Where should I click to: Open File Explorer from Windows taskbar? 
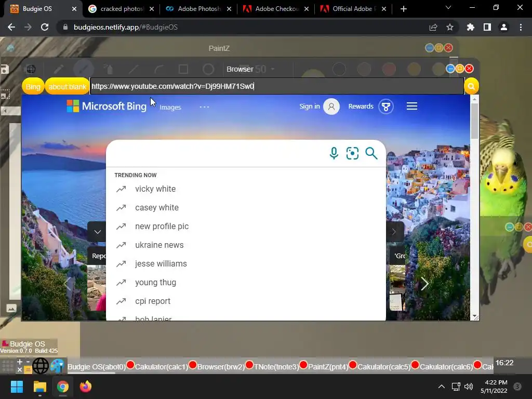tap(39, 387)
